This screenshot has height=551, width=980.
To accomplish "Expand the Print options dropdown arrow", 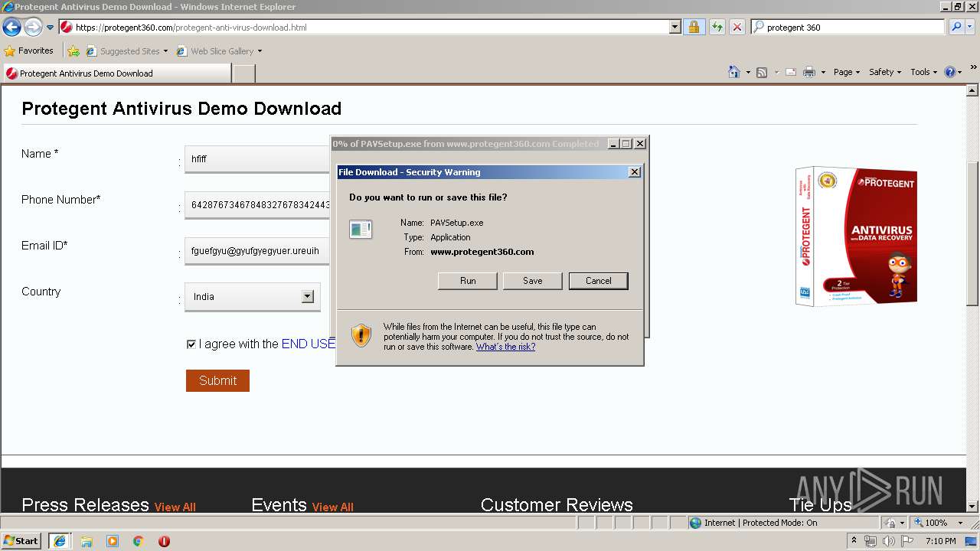I will pos(823,72).
